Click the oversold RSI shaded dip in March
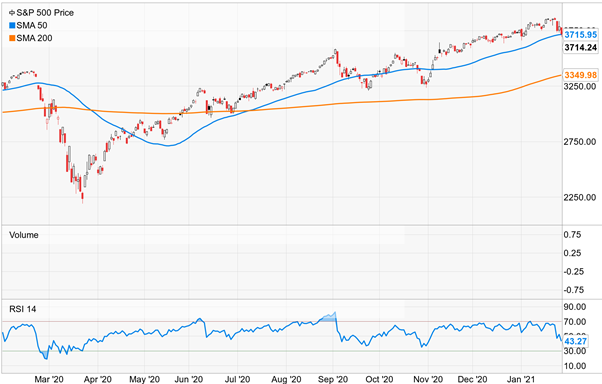602x384 pixels. point(45,355)
